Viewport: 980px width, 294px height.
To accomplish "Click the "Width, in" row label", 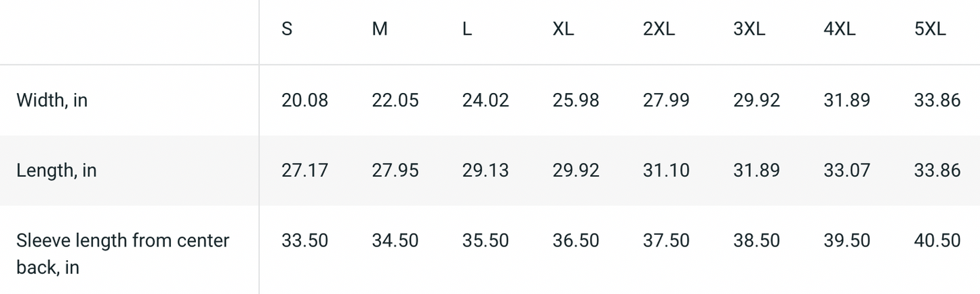I will click(x=52, y=100).
